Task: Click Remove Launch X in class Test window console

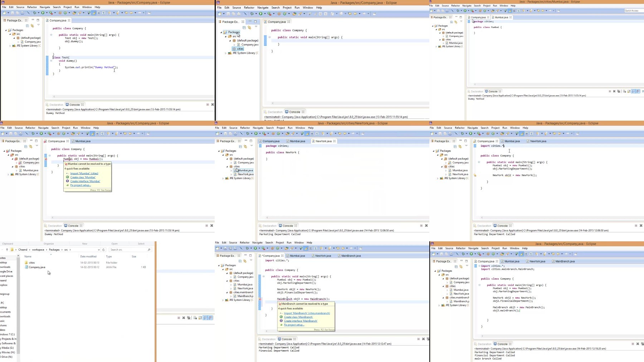Action: (x=213, y=105)
